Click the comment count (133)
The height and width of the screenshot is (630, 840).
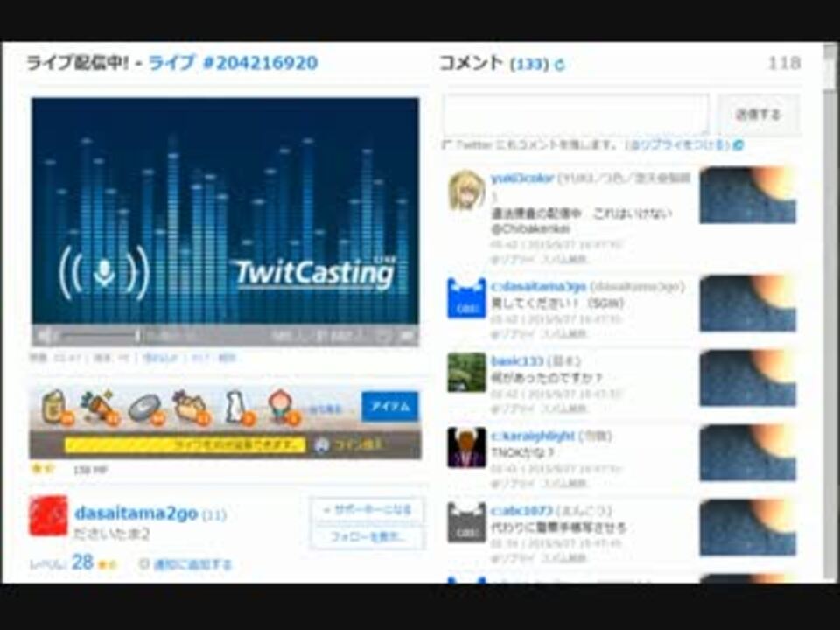(x=529, y=65)
